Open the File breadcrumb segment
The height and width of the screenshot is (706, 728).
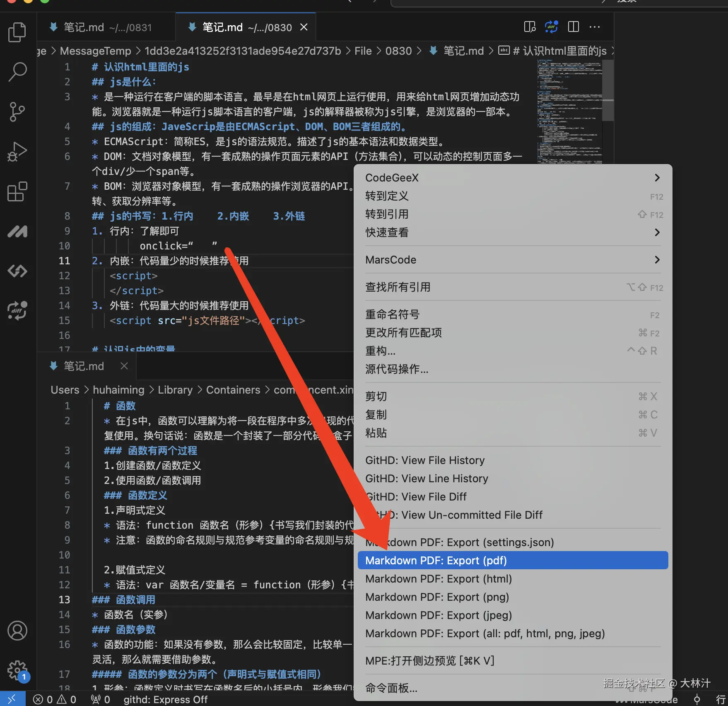coord(363,51)
